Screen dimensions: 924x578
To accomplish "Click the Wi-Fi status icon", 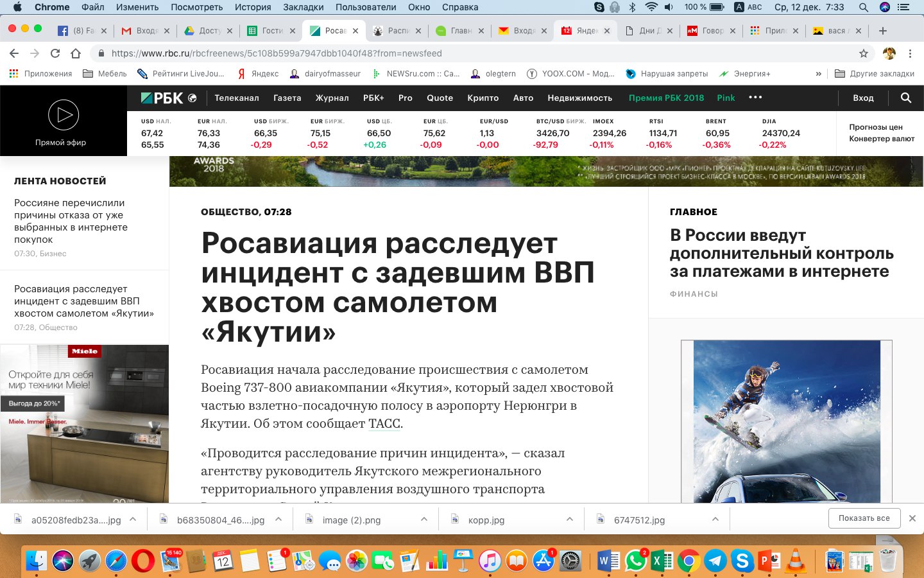I will pyautogui.click(x=651, y=7).
